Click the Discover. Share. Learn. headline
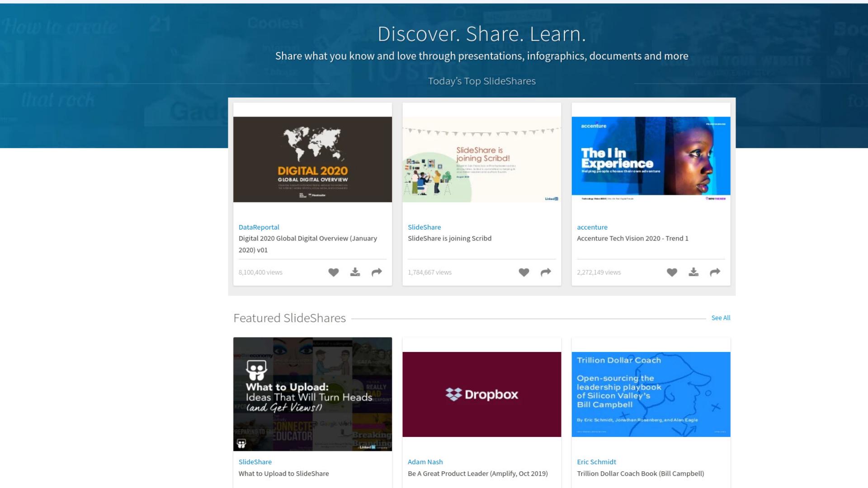868x488 pixels. pos(481,34)
